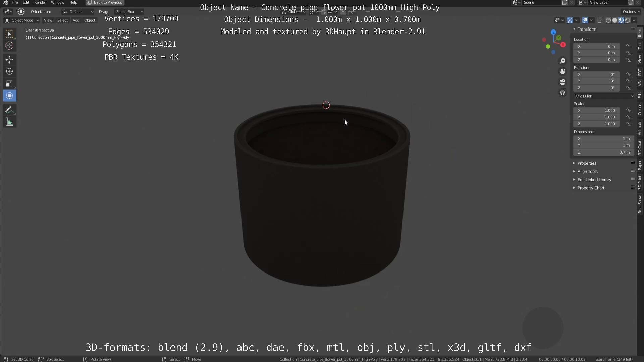Open the viewport Object menu

pos(90,20)
